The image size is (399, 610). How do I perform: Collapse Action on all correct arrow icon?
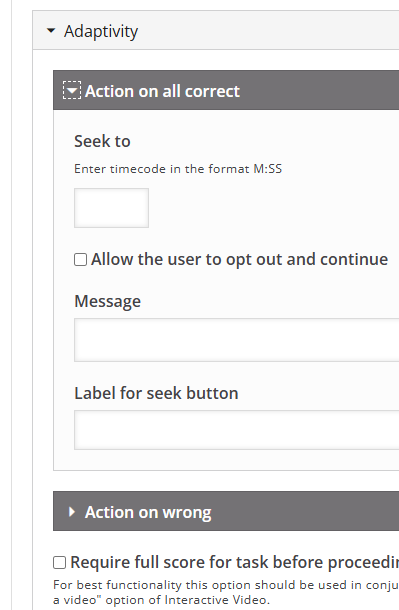[x=72, y=91]
